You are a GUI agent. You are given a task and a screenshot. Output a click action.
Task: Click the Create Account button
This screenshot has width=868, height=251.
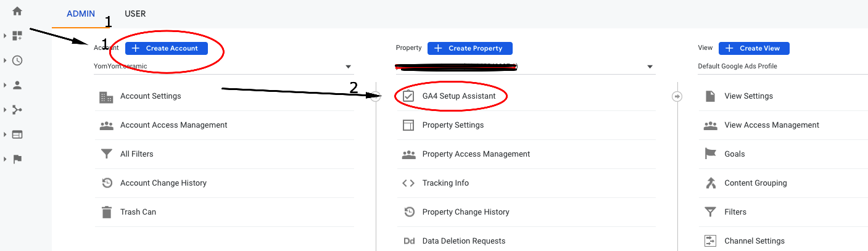[167, 48]
